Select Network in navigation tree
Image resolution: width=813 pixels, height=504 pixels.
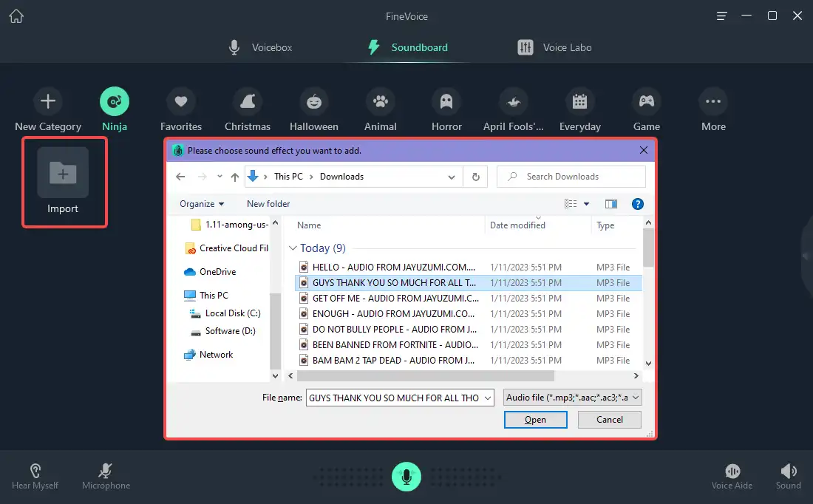point(208,355)
